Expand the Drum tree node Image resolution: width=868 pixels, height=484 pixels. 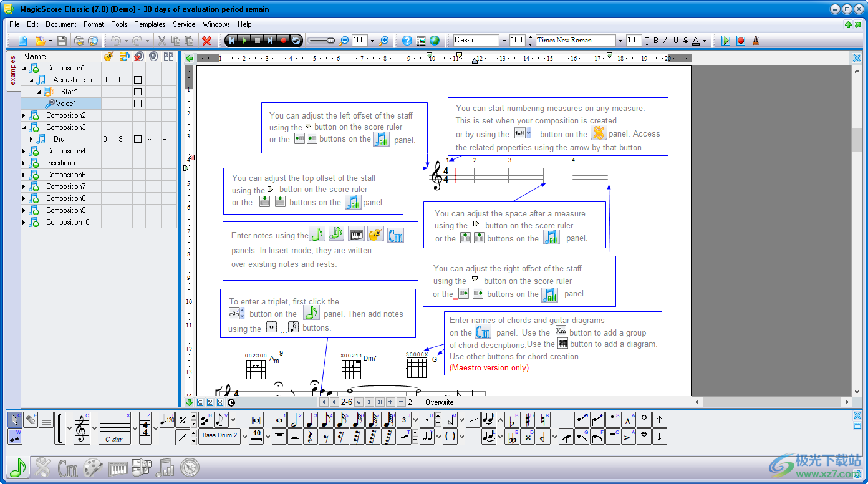[31, 139]
